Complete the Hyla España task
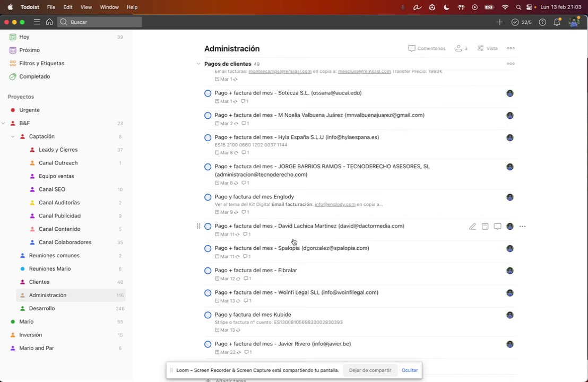588x382 pixels. point(207,137)
